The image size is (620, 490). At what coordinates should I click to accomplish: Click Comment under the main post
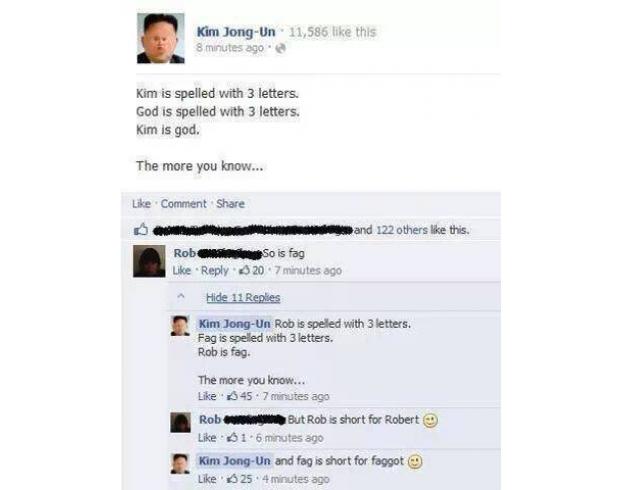[x=183, y=204]
